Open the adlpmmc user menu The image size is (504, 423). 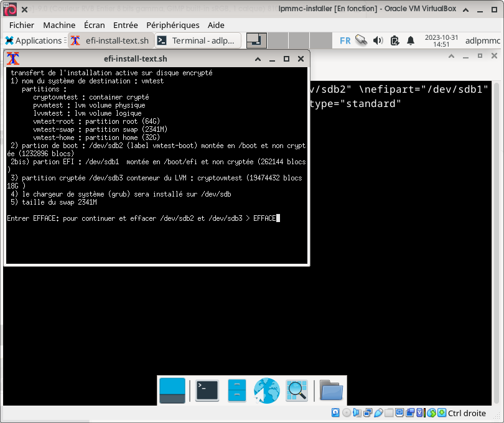point(482,40)
